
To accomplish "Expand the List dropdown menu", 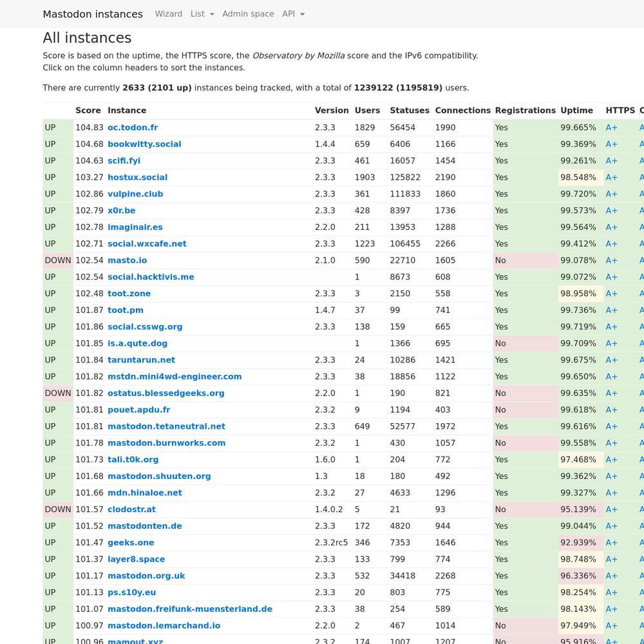I will 202,14.
